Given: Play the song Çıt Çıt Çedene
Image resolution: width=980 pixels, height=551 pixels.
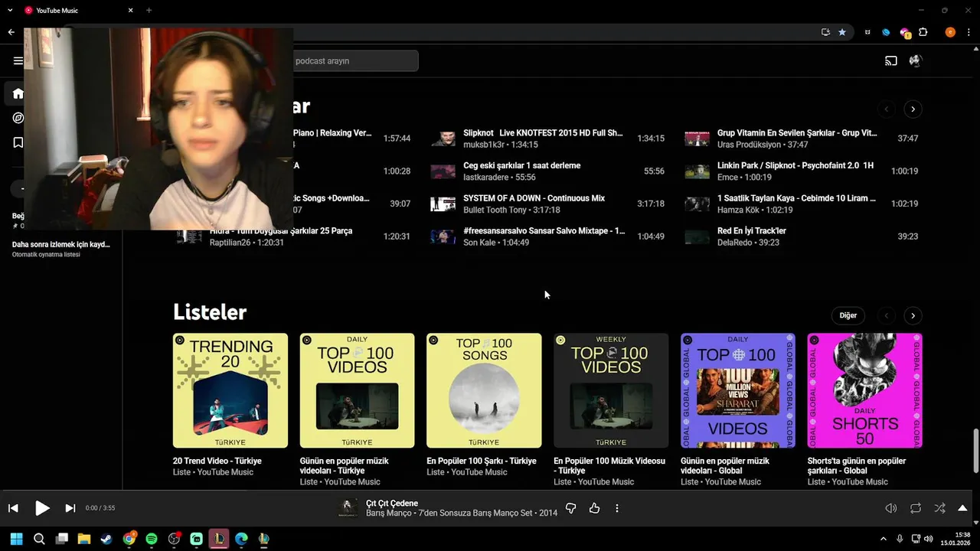Looking at the screenshot, I should click(42, 508).
